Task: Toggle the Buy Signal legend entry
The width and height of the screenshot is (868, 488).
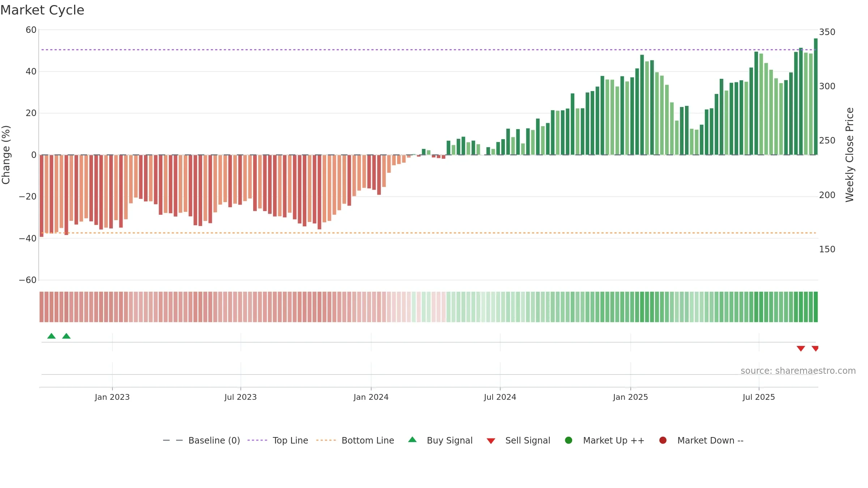Action: (x=440, y=440)
